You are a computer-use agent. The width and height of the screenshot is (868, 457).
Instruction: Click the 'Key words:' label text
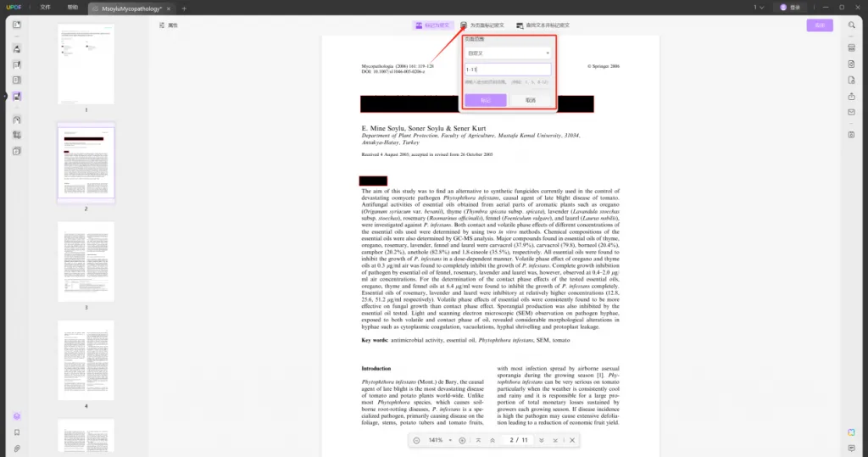coord(375,340)
